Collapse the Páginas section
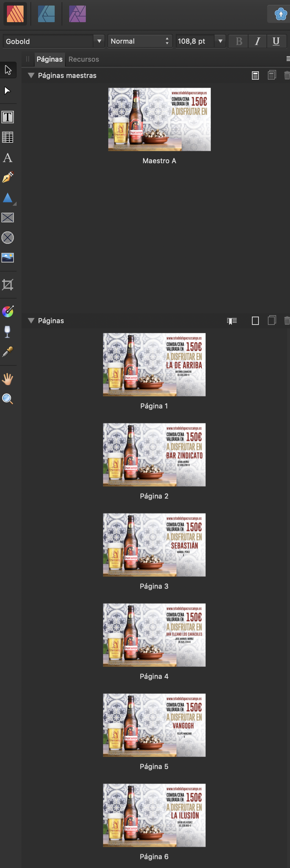 coord(31,321)
